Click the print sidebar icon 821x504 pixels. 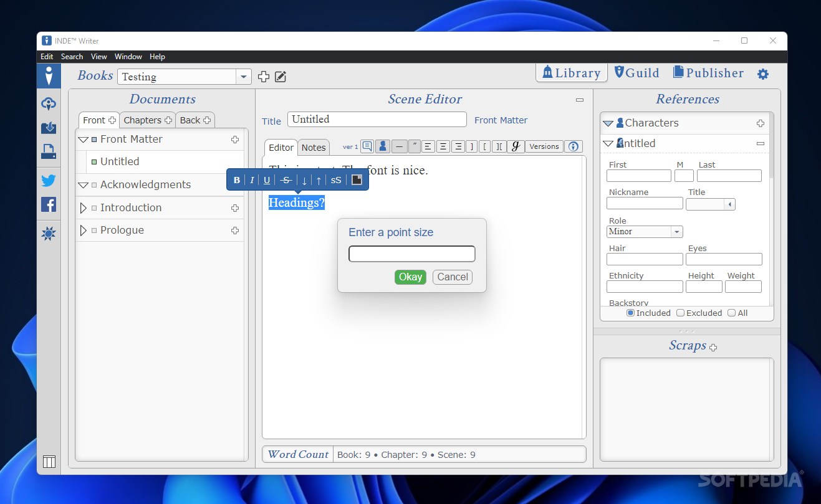[49, 151]
